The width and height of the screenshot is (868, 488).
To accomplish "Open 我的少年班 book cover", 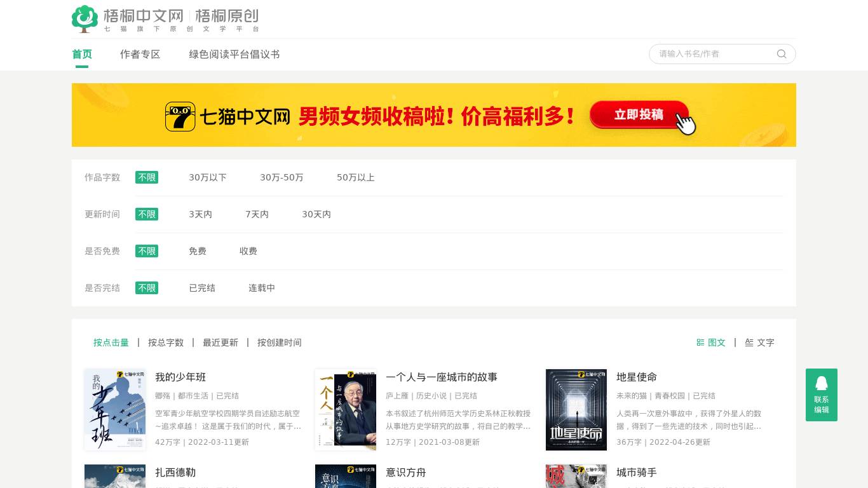I will point(115,410).
